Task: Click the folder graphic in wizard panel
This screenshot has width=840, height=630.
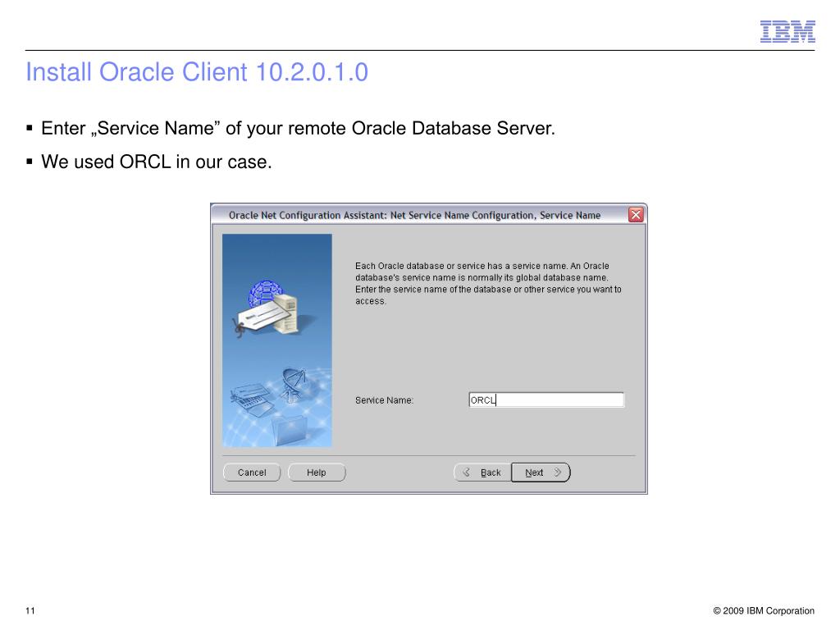Action: (290, 430)
